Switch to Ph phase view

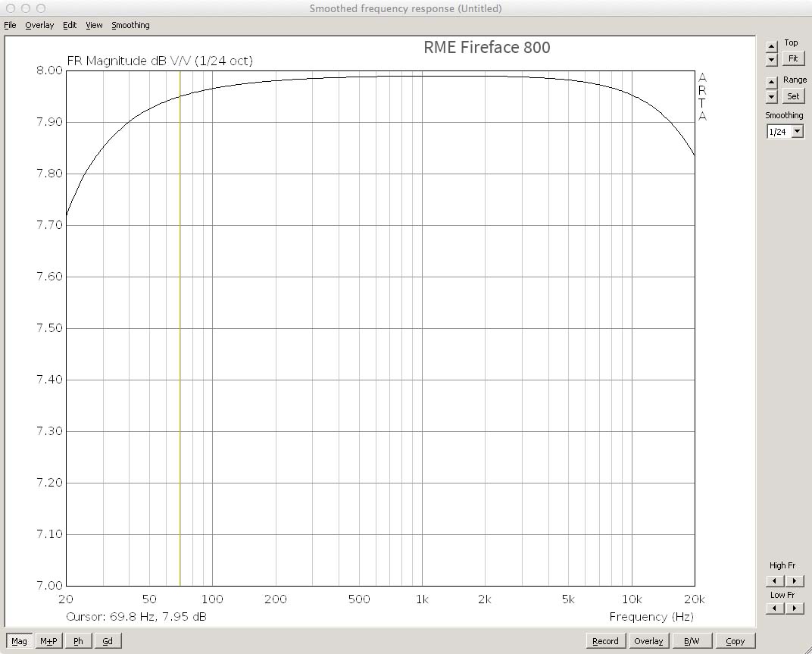click(78, 641)
